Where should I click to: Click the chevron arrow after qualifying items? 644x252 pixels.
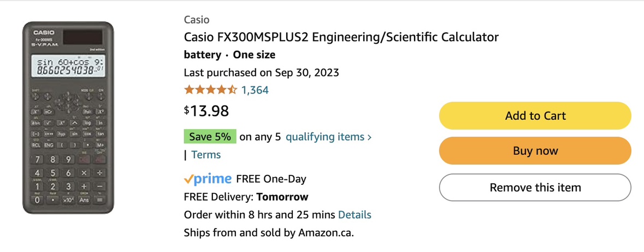point(369,137)
